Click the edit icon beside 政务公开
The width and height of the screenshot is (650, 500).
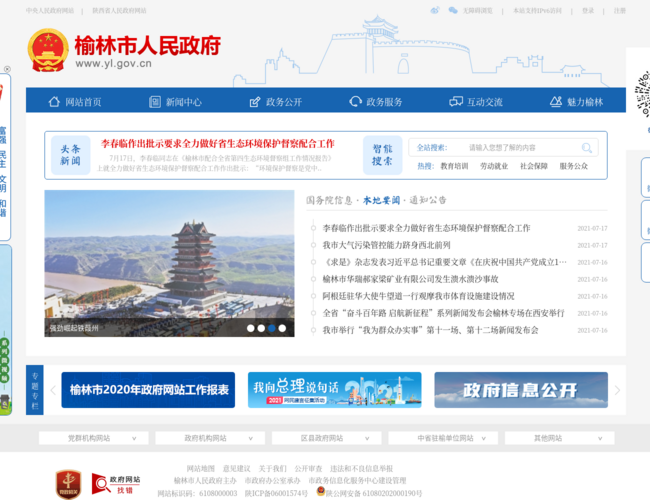(x=255, y=102)
